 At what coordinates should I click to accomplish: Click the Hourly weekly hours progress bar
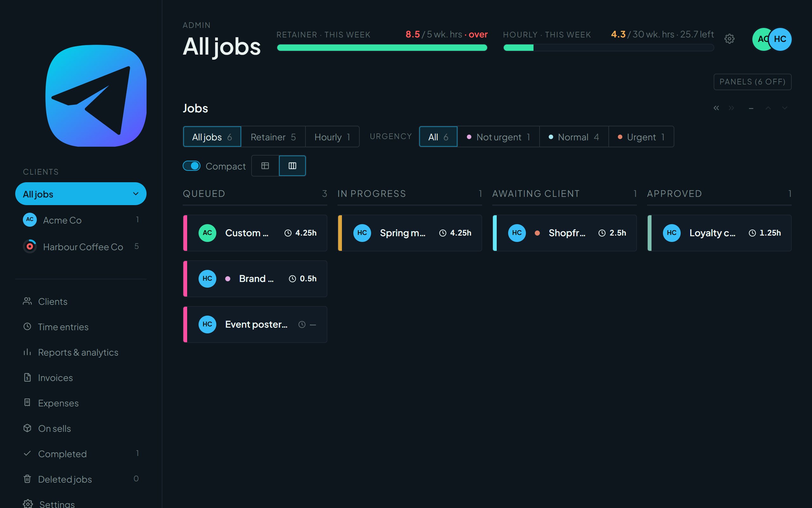click(x=609, y=48)
